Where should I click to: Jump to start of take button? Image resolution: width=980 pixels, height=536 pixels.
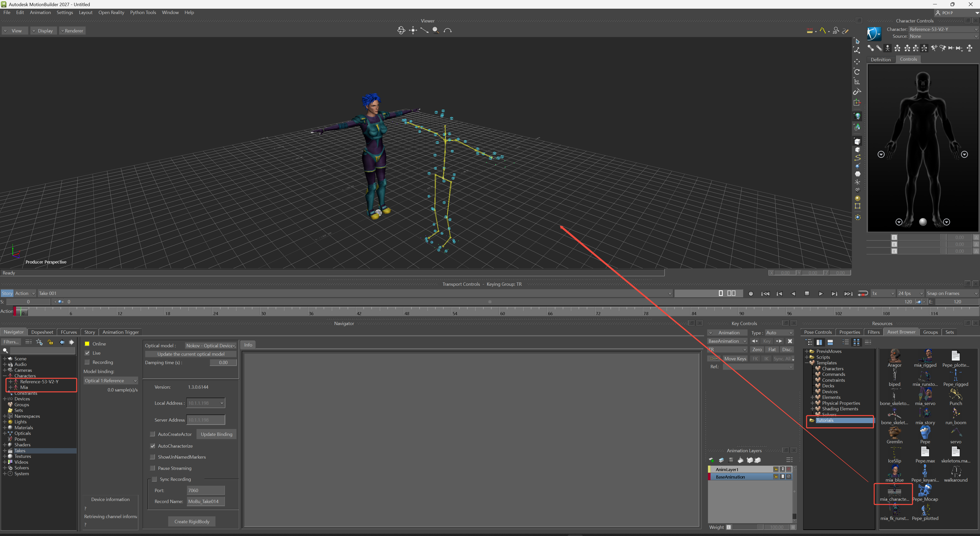pyautogui.click(x=765, y=293)
